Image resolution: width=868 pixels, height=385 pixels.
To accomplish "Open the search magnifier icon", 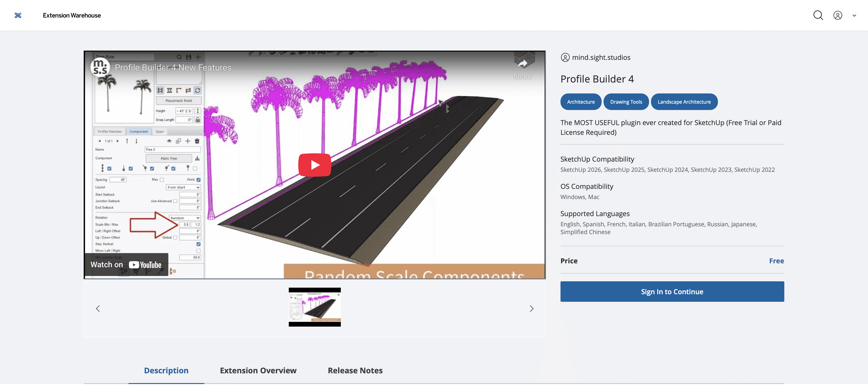I will click(818, 15).
